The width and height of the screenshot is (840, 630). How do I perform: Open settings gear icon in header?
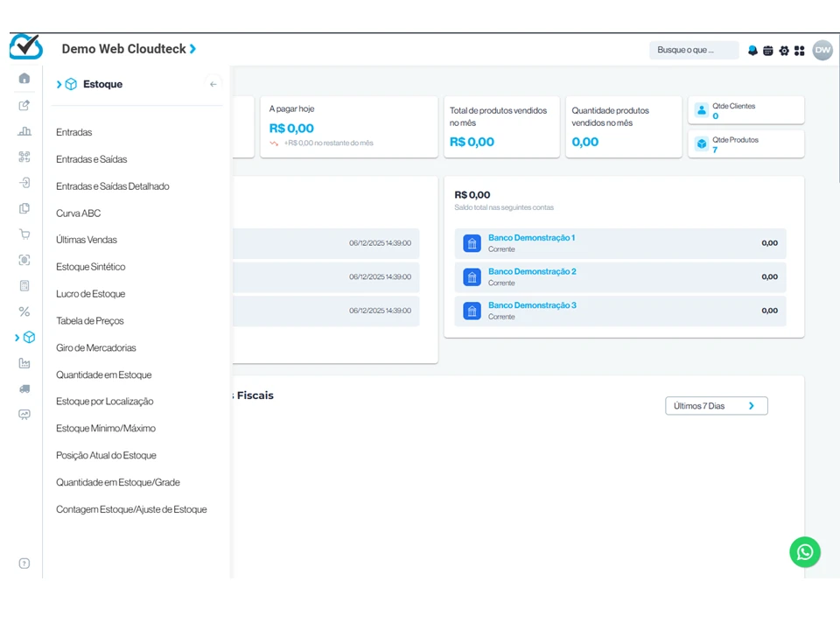(x=784, y=51)
